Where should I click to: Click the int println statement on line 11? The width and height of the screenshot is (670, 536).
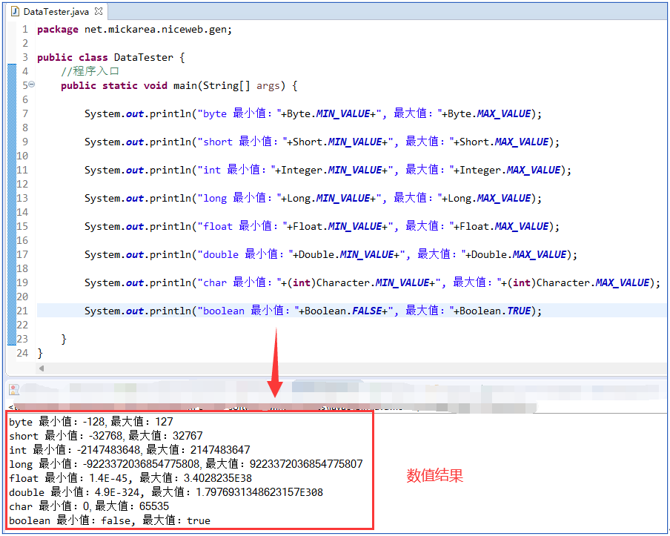click(x=328, y=170)
